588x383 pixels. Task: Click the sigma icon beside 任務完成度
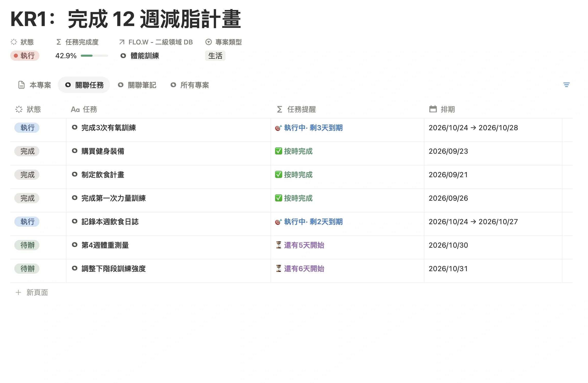click(59, 42)
